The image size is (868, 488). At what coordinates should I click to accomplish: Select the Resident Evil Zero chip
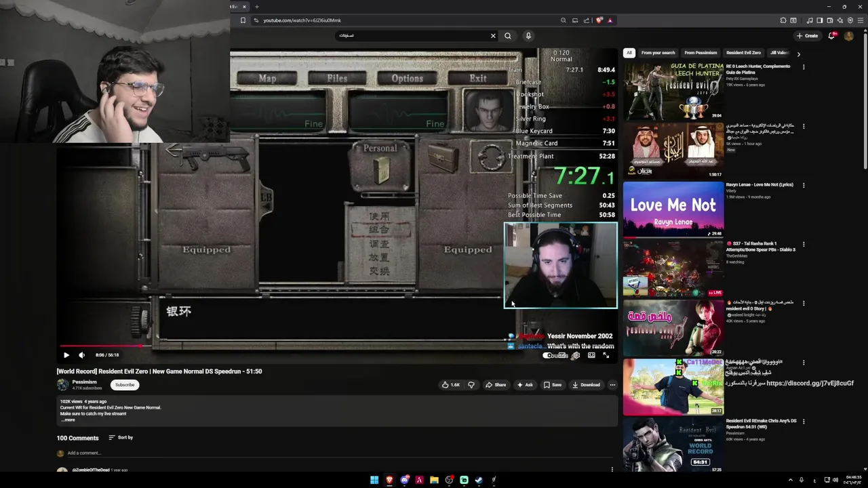click(743, 53)
